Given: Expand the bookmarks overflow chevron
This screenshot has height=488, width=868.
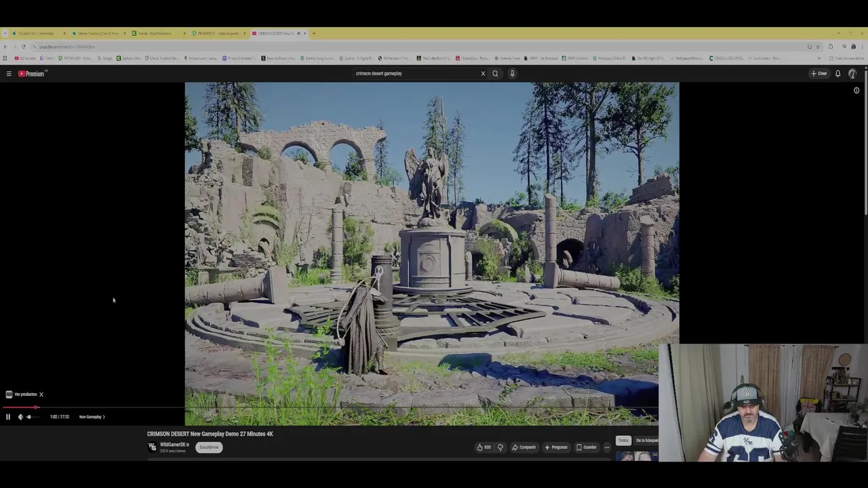Looking at the screenshot, I should click(x=819, y=58).
